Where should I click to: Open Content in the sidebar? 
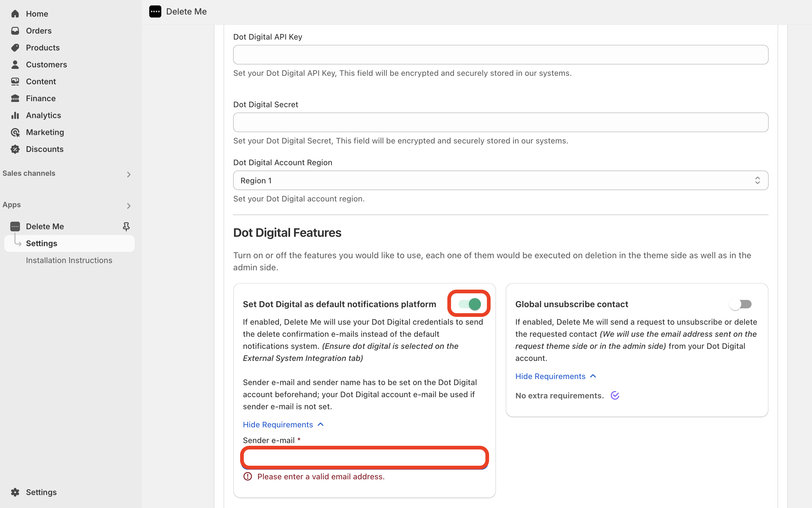click(x=41, y=81)
